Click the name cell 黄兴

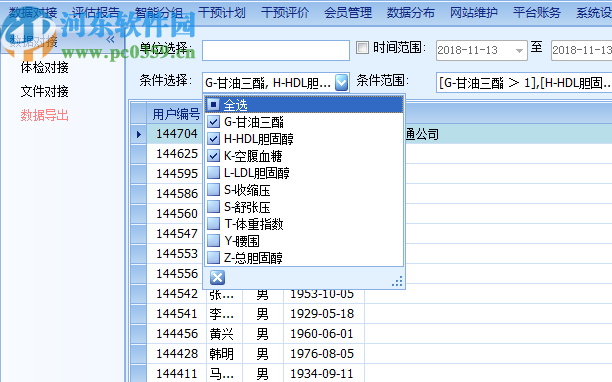coord(224,334)
